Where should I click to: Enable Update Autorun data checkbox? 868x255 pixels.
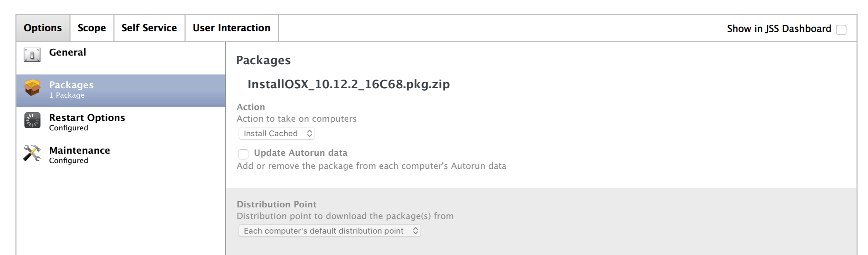coord(243,154)
